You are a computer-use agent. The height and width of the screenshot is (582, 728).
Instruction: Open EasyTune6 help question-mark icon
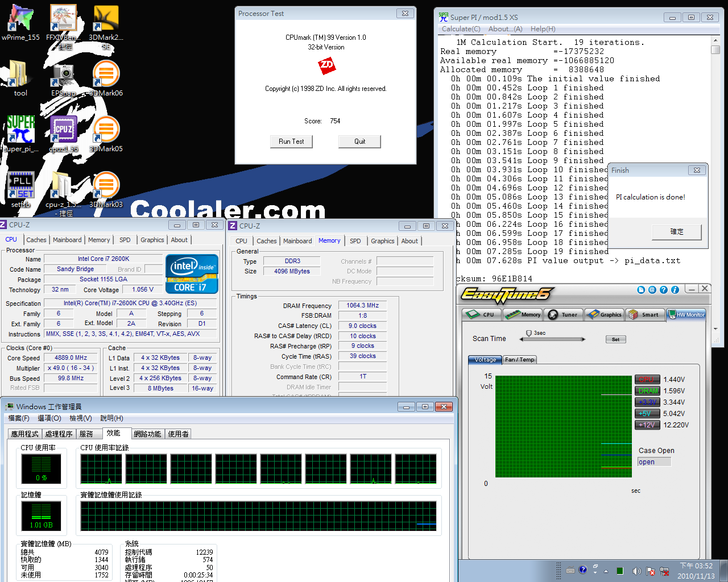[664, 290]
